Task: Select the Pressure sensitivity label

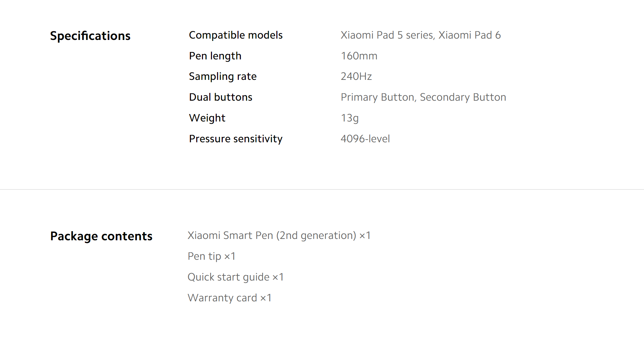Action: pos(236,139)
